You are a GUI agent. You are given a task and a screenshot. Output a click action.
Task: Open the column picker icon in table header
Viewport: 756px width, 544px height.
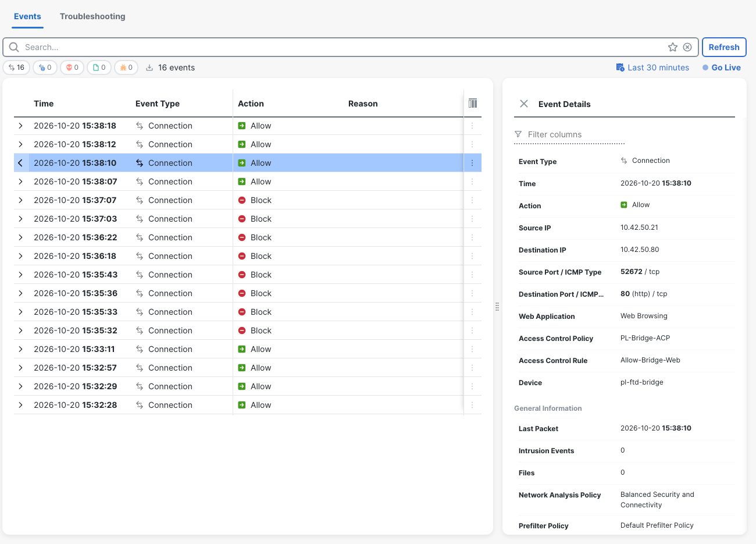(x=473, y=103)
